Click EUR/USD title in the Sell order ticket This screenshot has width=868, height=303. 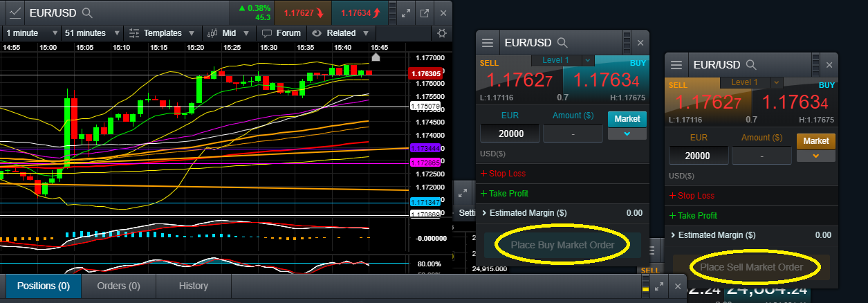[x=717, y=64]
